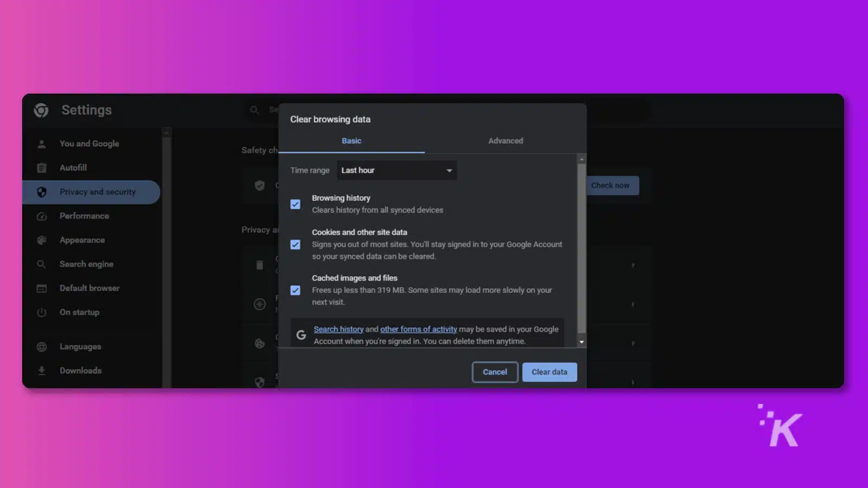Click the Privacy and security shield icon
The height and width of the screenshot is (488, 868).
coord(41,191)
